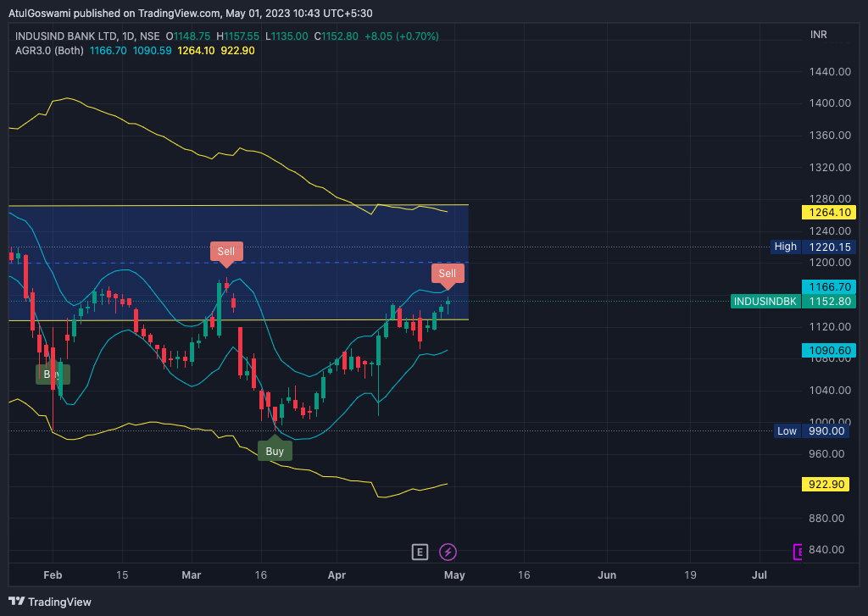Click the Jul date on time axis
This screenshot has height=616, width=868.
pyautogui.click(x=759, y=575)
